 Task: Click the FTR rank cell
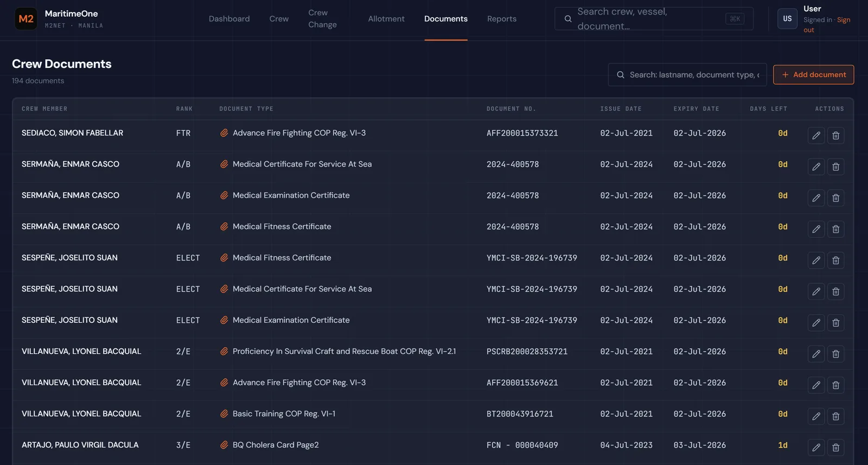click(183, 133)
